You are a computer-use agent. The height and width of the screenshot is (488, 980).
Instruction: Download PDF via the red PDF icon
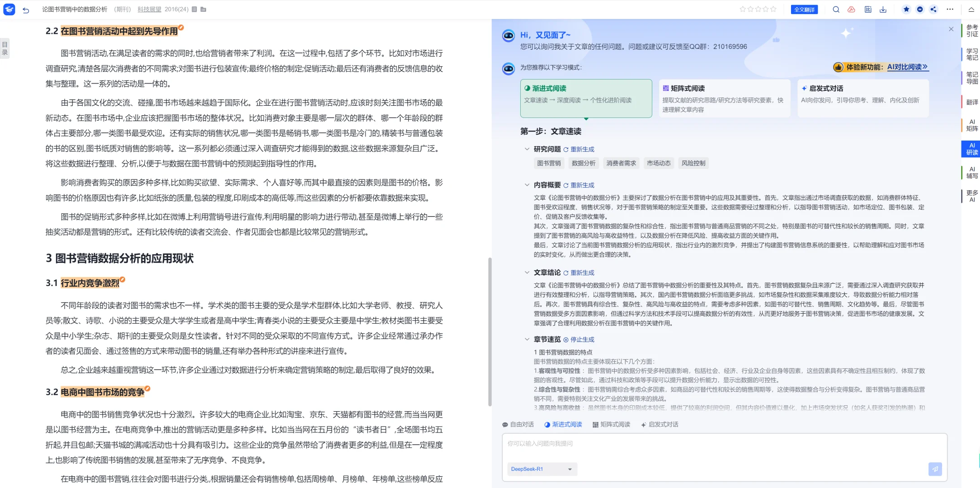(x=852, y=9)
